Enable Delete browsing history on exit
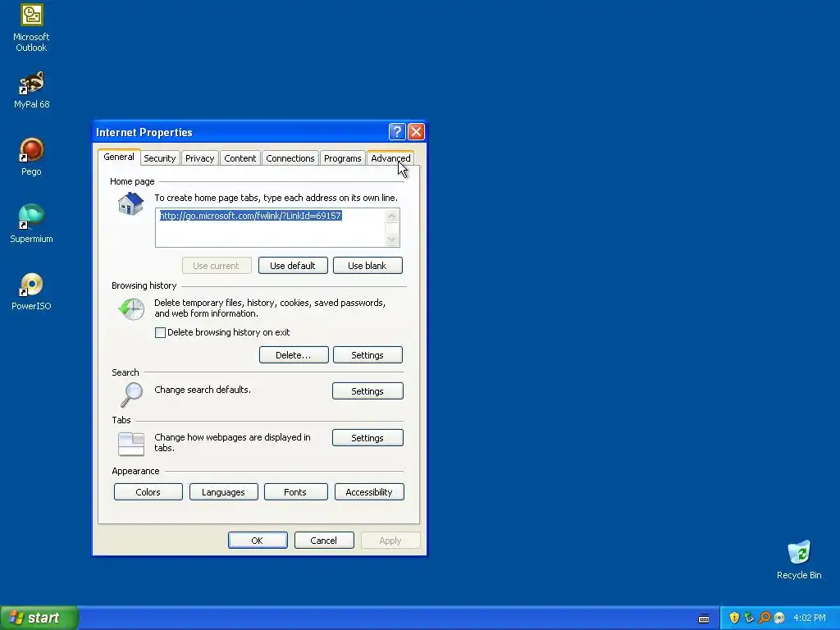The image size is (840, 630). (160, 333)
